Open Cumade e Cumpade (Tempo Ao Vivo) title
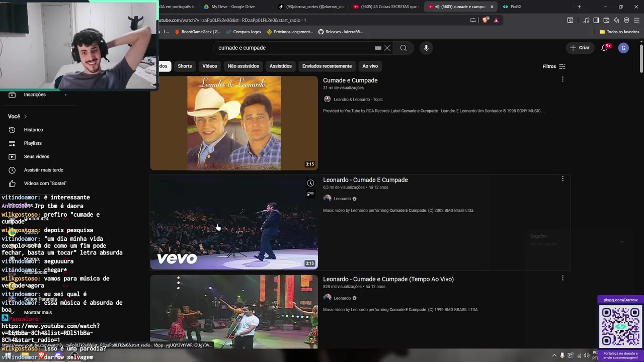 [x=388, y=279]
